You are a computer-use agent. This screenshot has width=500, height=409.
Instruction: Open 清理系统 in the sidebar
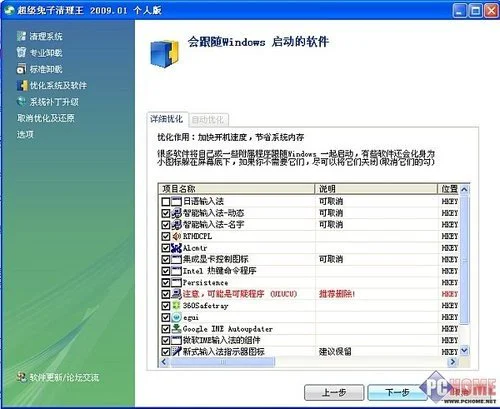[46, 36]
